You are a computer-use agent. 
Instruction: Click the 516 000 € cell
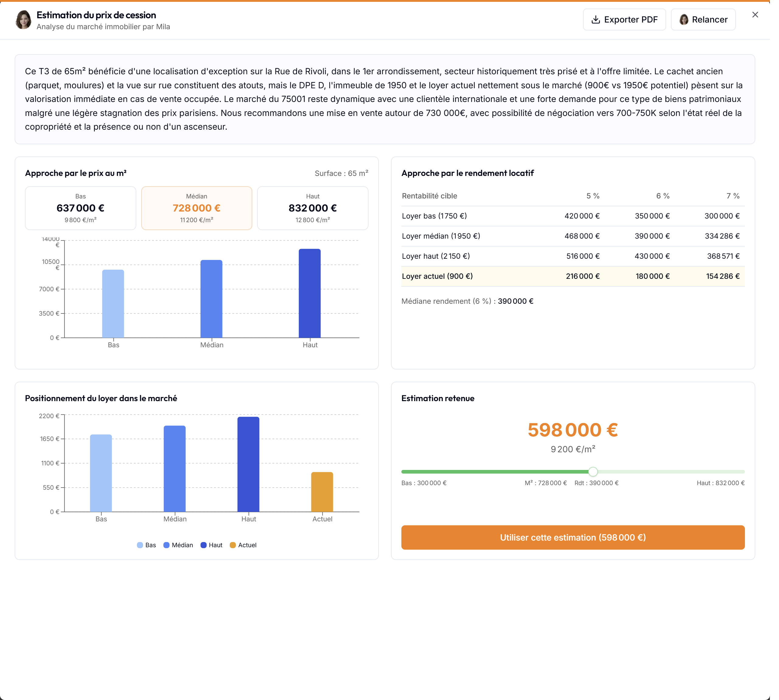click(x=582, y=256)
